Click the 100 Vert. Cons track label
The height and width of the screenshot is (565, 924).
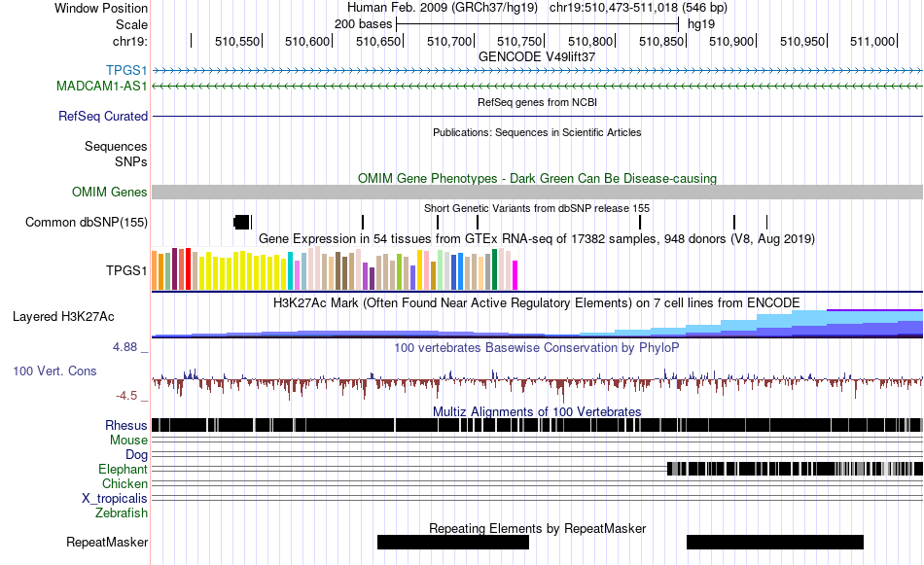click(54, 371)
